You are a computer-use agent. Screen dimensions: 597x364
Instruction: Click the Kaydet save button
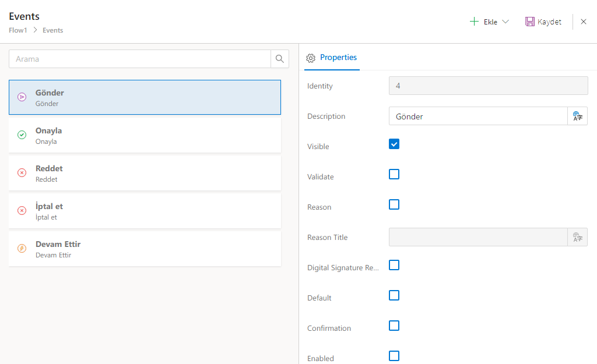pos(543,22)
